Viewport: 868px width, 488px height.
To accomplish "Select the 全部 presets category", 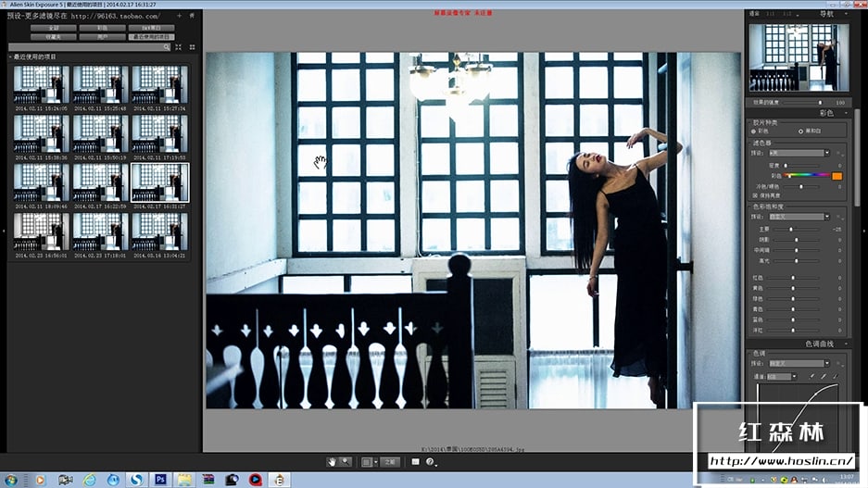I will tap(53, 28).
